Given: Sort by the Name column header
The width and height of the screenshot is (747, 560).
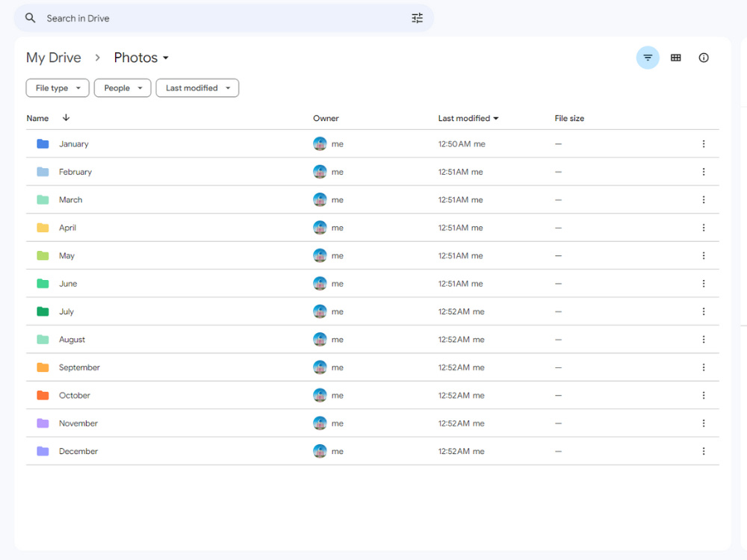Looking at the screenshot, I should (37, 118).
